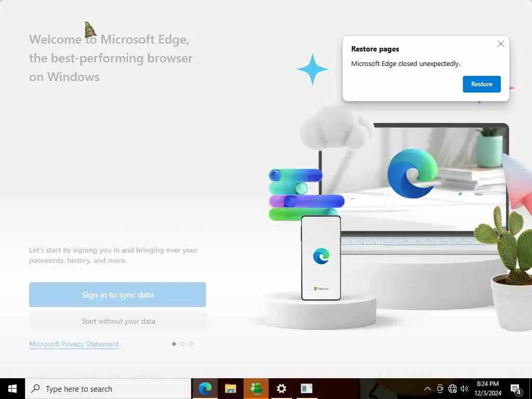This screenshot has height=399, width=532.
Task: Open the Microsoft Privacy Statement link
Action: click(74, 344)
